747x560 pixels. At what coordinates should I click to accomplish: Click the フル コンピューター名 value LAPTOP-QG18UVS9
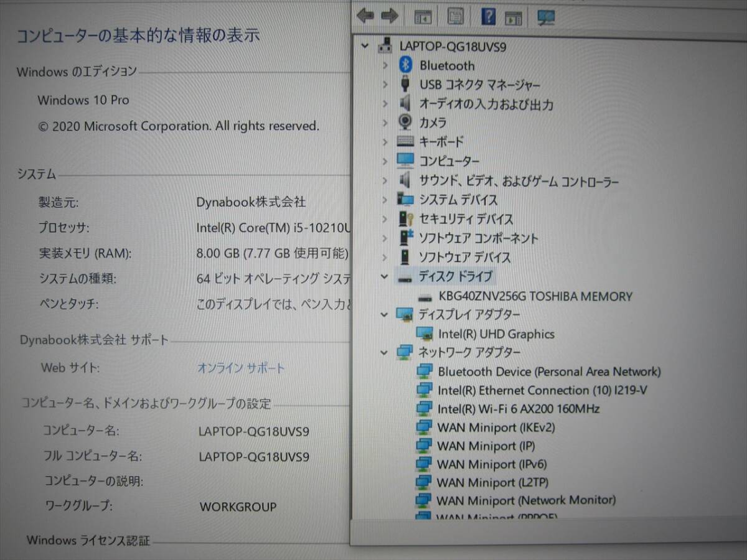[254, 457]
